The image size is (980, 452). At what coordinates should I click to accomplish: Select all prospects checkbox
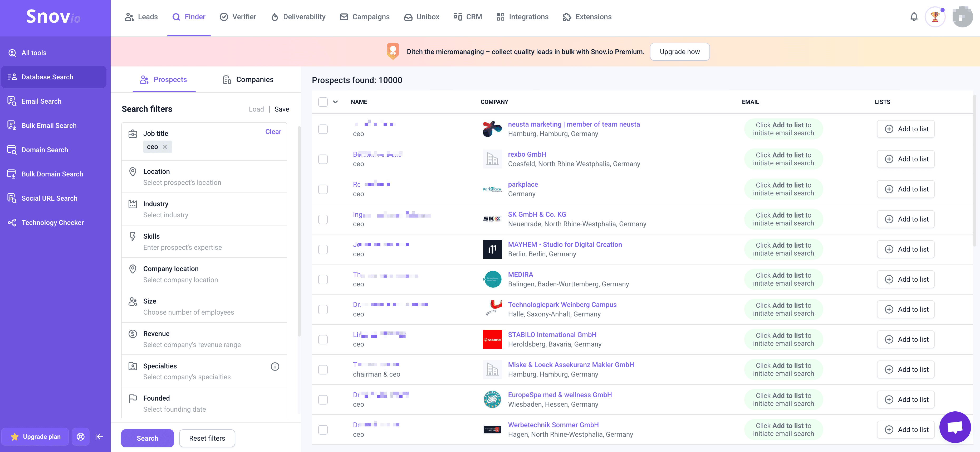pyautogui.click(x=323, y=102)
